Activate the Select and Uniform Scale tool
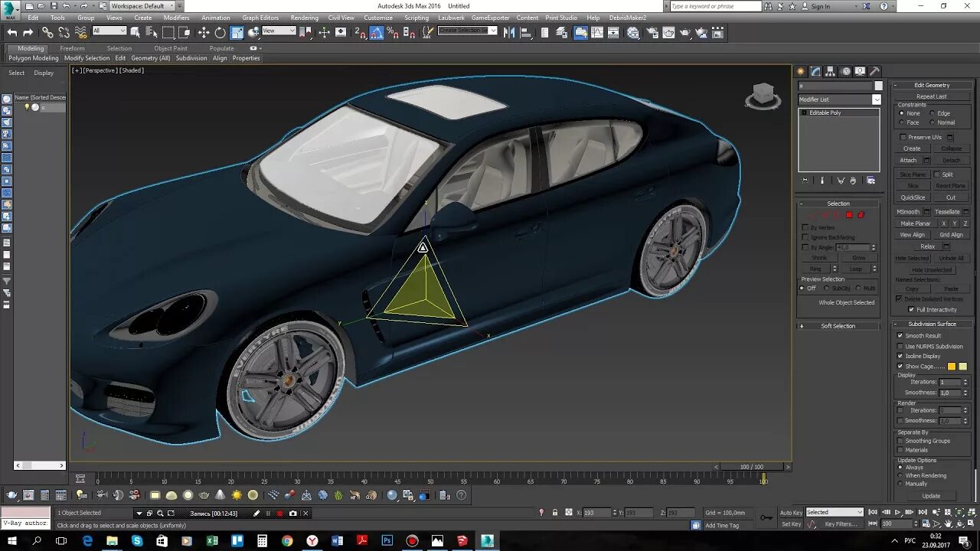 pos(237,32)
